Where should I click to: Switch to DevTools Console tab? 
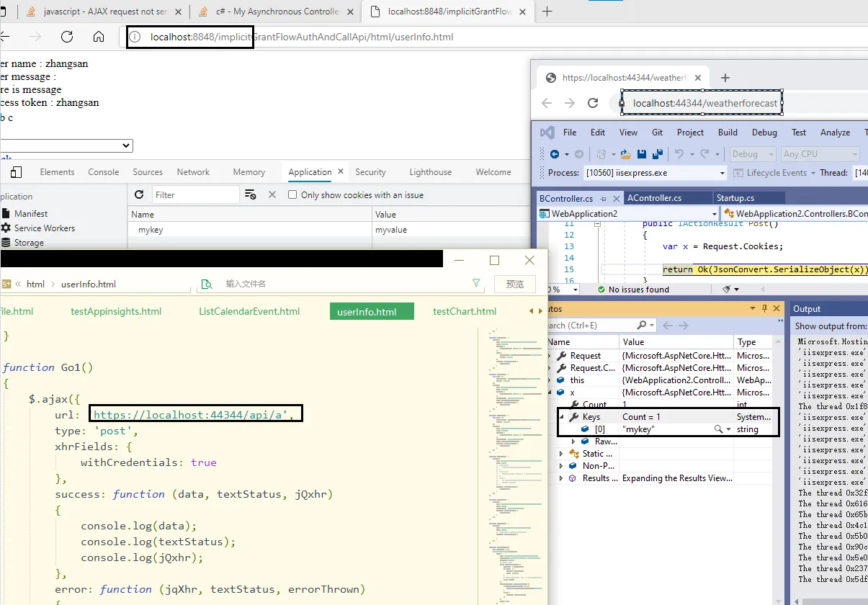pos(103,172)
